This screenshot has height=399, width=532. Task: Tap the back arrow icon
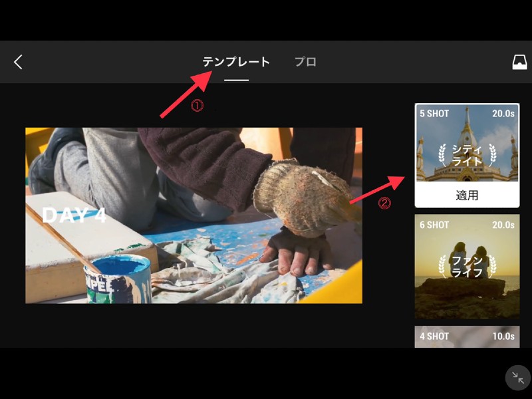(18, 63)
